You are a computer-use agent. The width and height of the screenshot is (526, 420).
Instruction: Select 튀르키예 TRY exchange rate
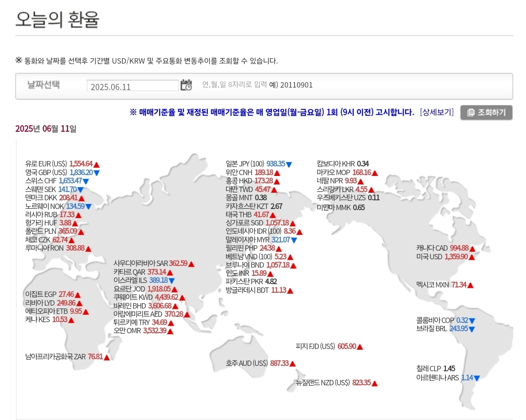144,323
